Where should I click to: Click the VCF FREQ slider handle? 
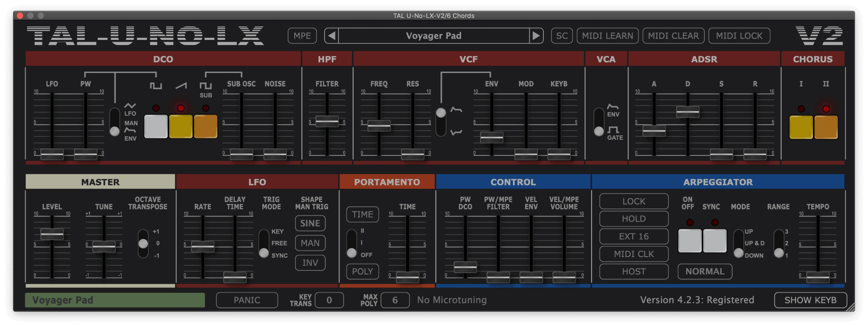(379, 126)
